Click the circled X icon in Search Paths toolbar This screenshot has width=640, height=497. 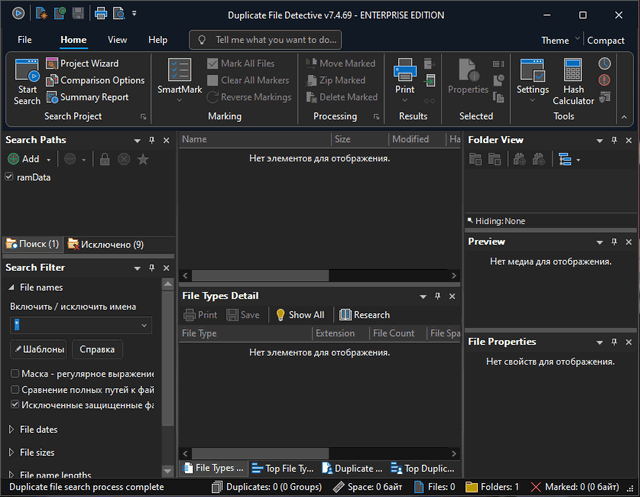pyautogui.click(x=124, y=159)
